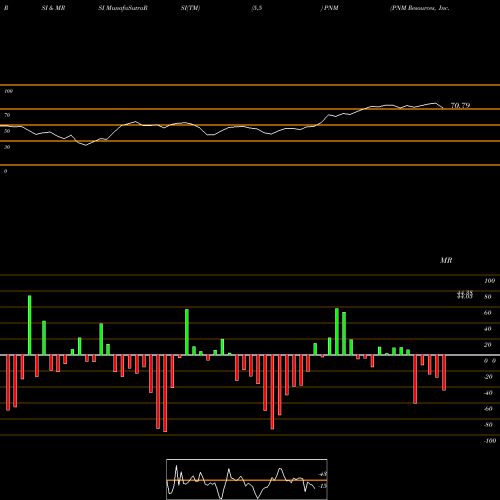This screenshot has width=500, height=500.
Task: Click the MR axis label 60
Action: pyautogui.click(x=488, y=313)
